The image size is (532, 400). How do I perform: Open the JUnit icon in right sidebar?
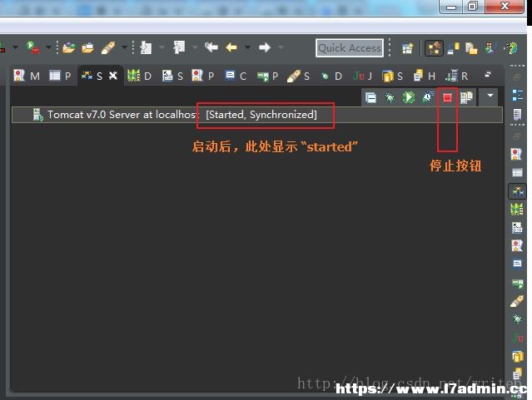[518, 338]
